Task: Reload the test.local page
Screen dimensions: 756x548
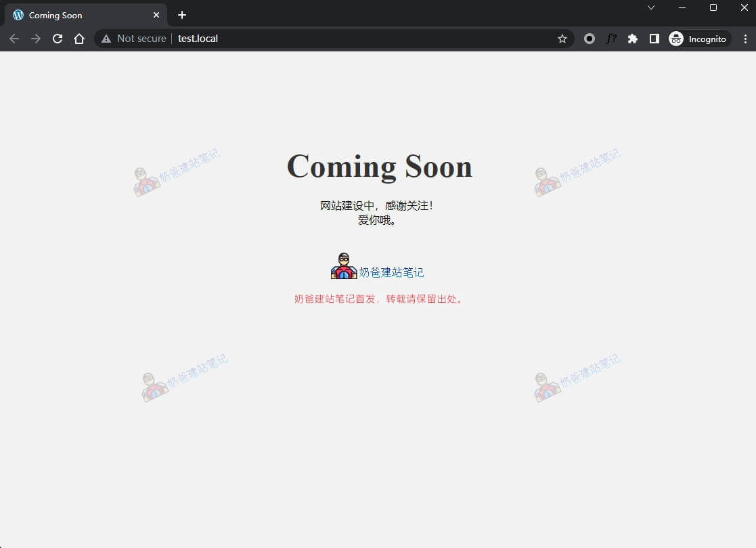Action: coord(57,39)
